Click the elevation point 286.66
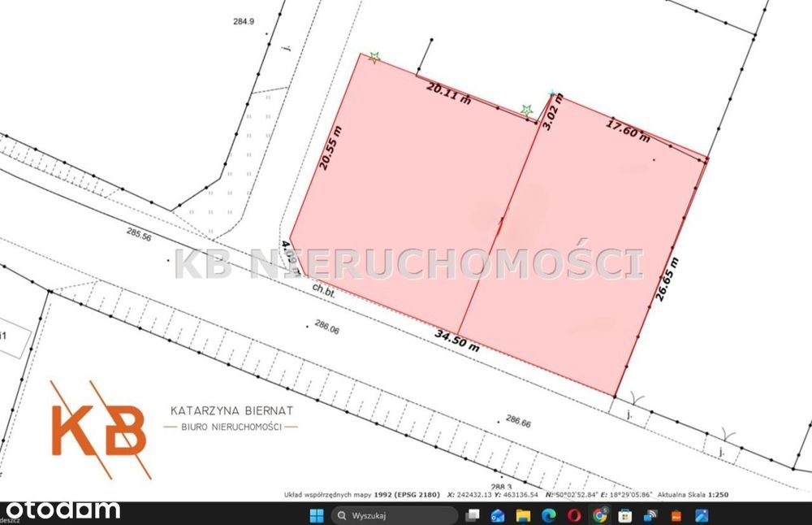 click(518, 421)
